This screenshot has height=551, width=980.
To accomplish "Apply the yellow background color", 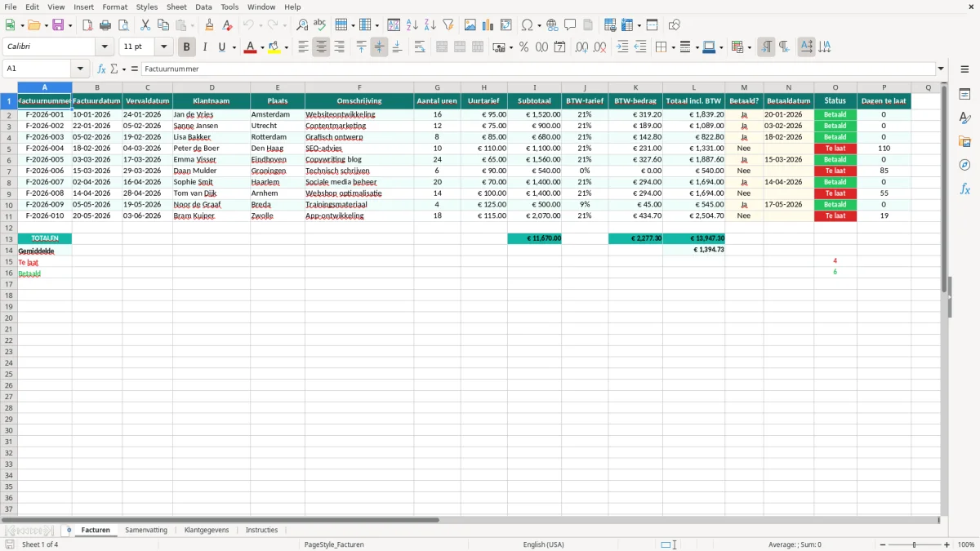I will pos(274,47).
